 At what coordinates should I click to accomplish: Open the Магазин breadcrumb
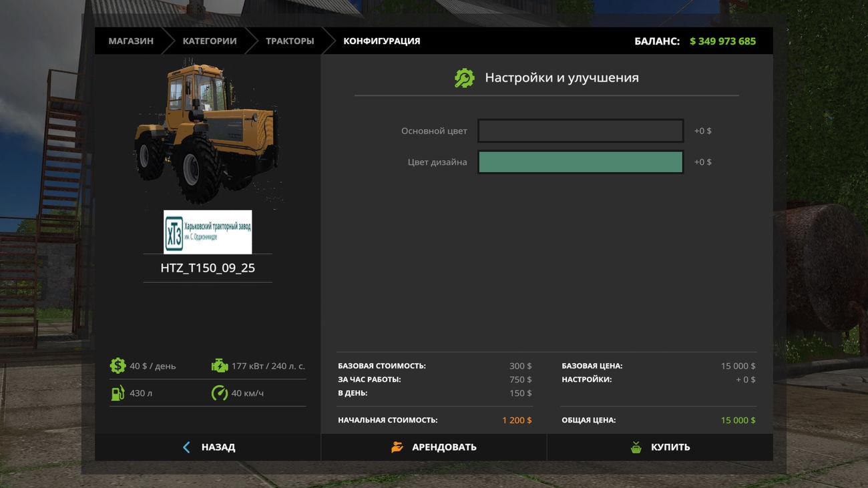(x=131, y=41)
